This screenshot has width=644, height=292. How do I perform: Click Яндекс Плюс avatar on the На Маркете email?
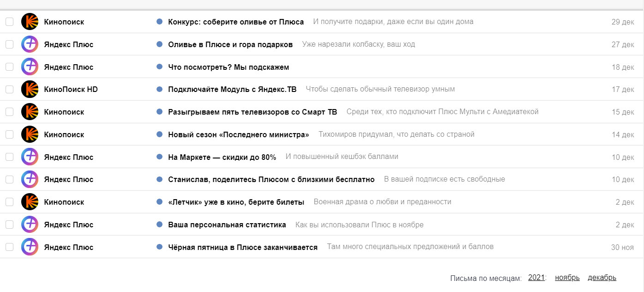click(x=30, y=157)
